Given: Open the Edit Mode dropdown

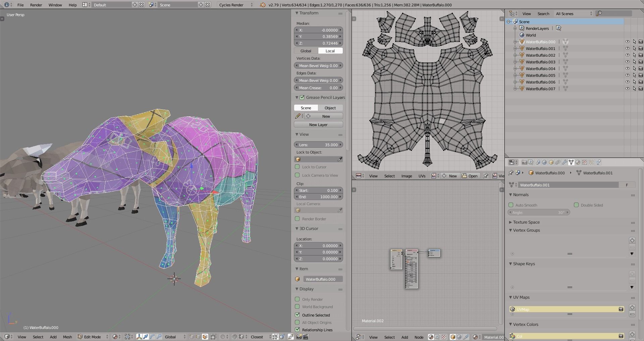Looking at the screenshot, I should (x=93, y=337).
